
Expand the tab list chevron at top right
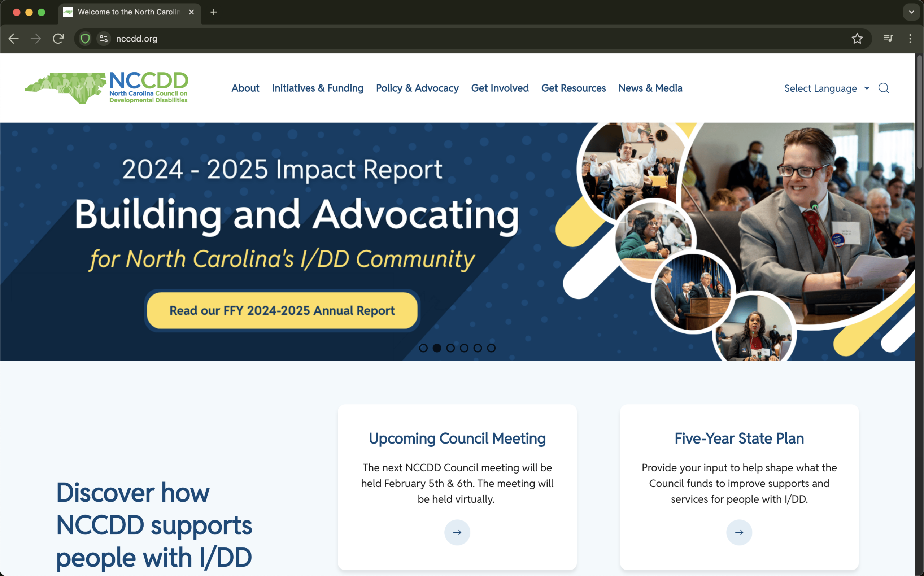[x=911, y=12]
